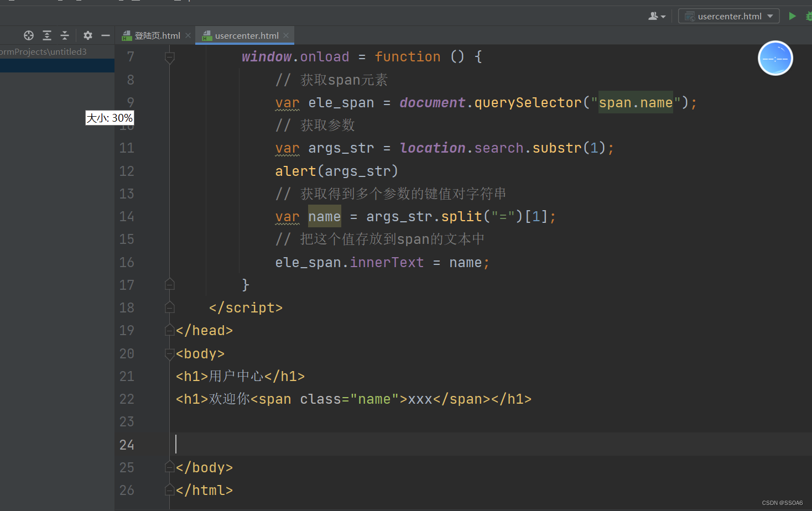Viewport: 812px width, 511px height.
Task: Click line number 12 in gutter
Action: tap(127, 171)
